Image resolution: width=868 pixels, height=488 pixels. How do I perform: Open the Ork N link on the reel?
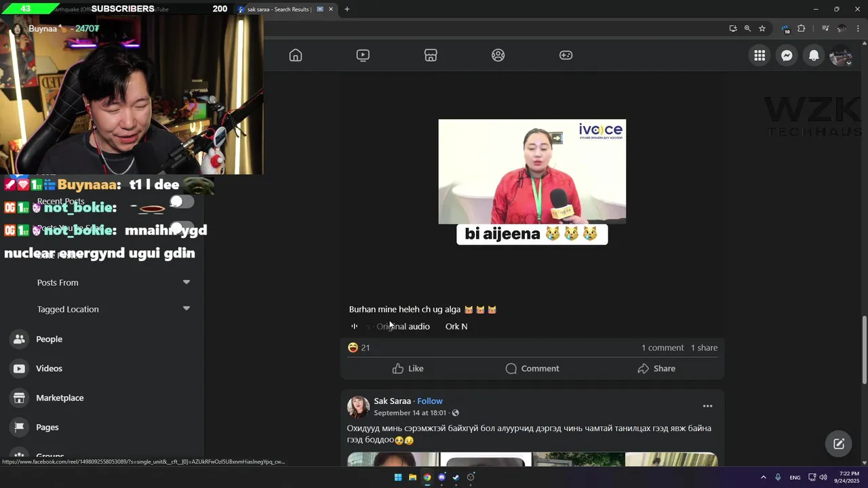(x=456, y=326)
